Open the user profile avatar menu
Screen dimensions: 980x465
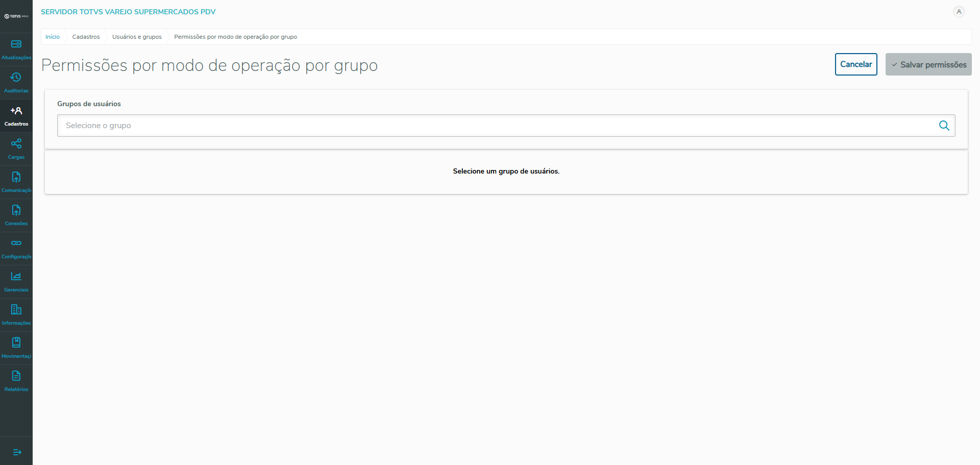[959, 12]
